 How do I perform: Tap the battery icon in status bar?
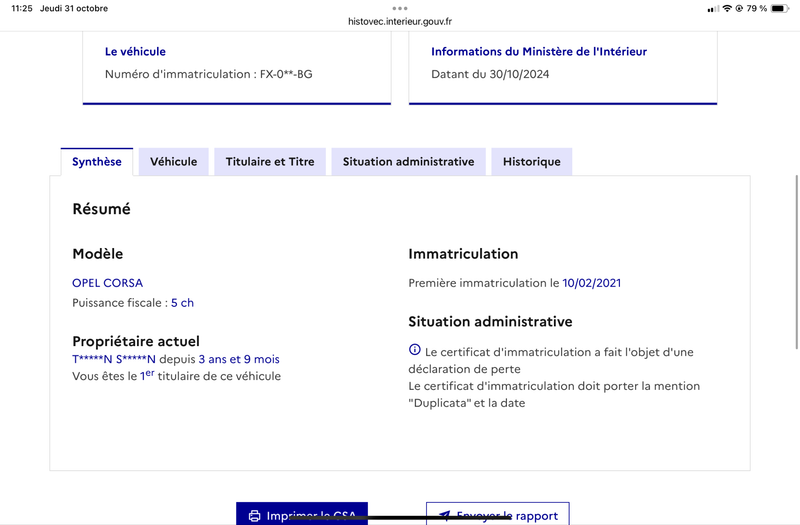click(x=780, y=8)
